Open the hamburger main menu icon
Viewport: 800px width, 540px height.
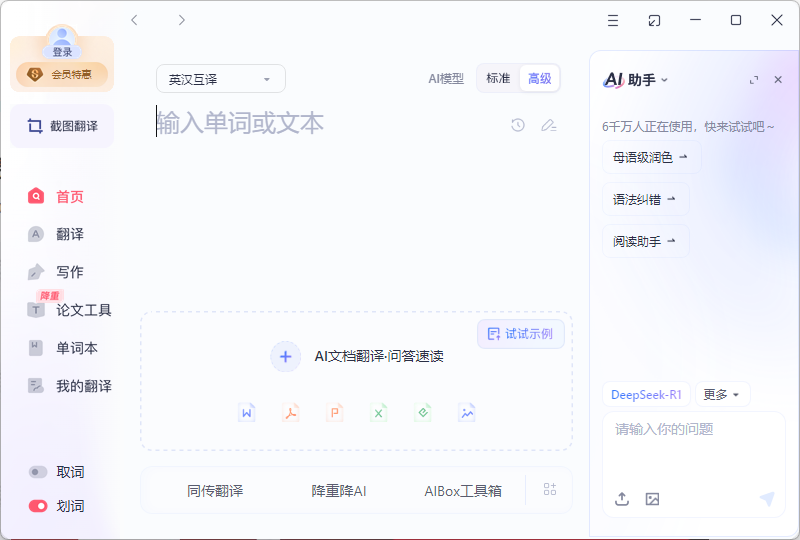pyautogui.click(x=613, y=20)
